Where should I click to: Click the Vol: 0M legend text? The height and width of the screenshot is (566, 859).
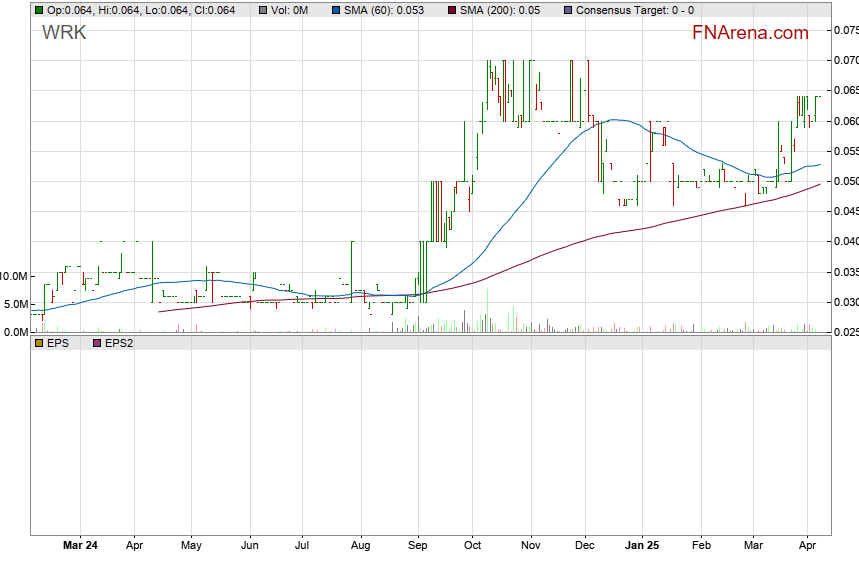click(x=294, y=10)
